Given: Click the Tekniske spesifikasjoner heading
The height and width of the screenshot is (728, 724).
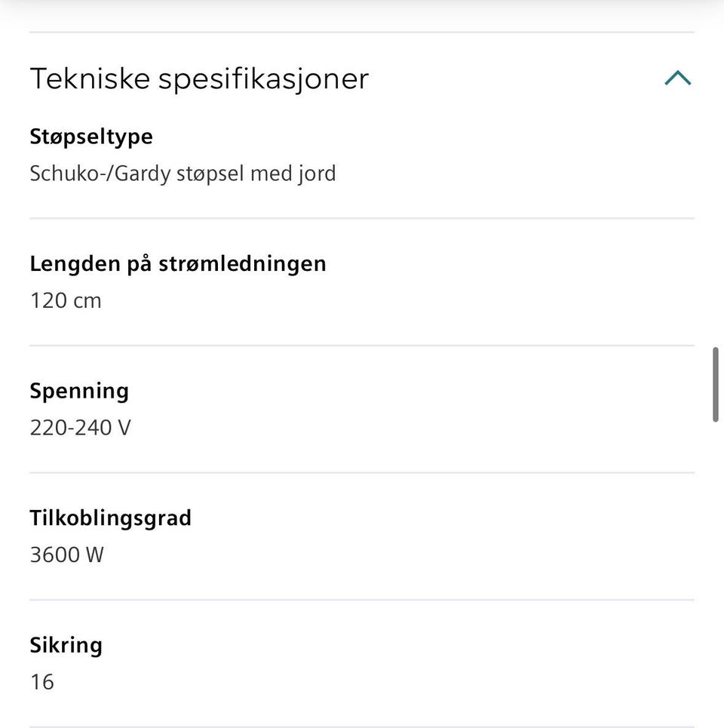Looking at the screenshot, I should (199, 78).
